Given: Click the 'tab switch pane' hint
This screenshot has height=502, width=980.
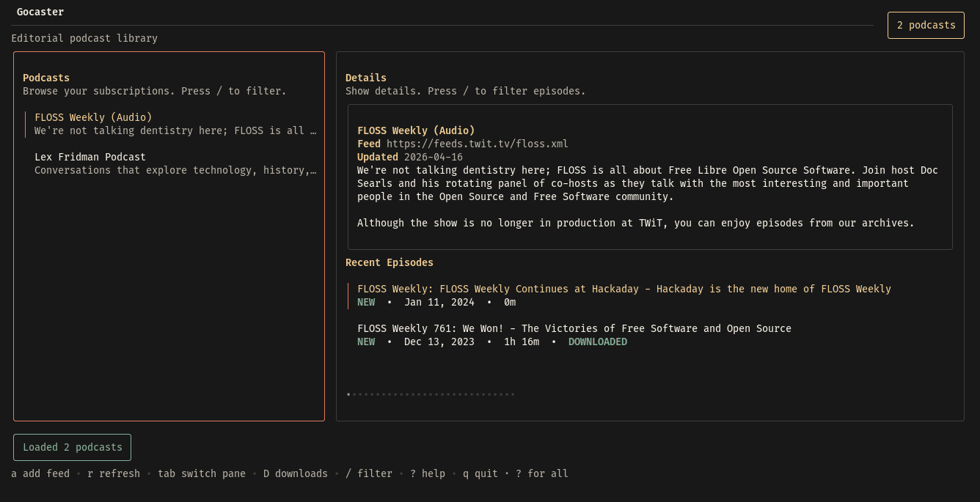Looking at the screenshot, I should (x=202, y=473).
